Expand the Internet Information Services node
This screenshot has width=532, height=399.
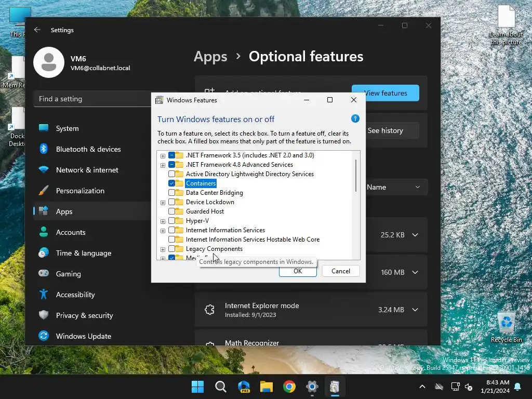(x=163, y=231)
